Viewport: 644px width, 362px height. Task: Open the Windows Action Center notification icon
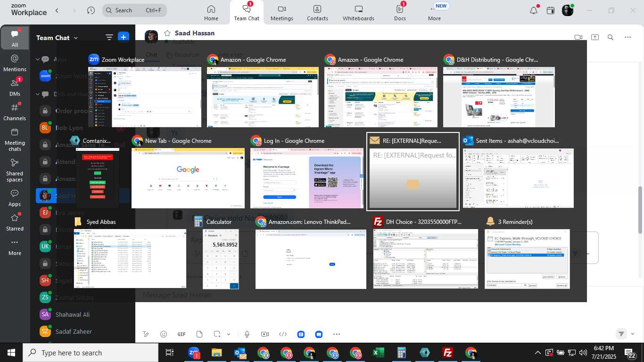[x=630, y=353]
